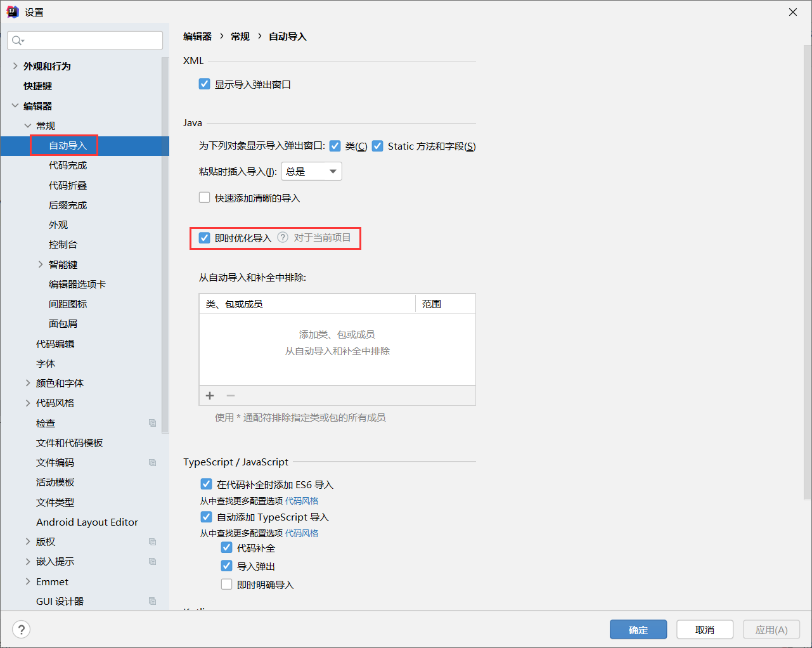This screenshot has height=648, width=812.
Task: Click the help question mark at bottom left
Action: pyautogui.click(x=21, y=629)
